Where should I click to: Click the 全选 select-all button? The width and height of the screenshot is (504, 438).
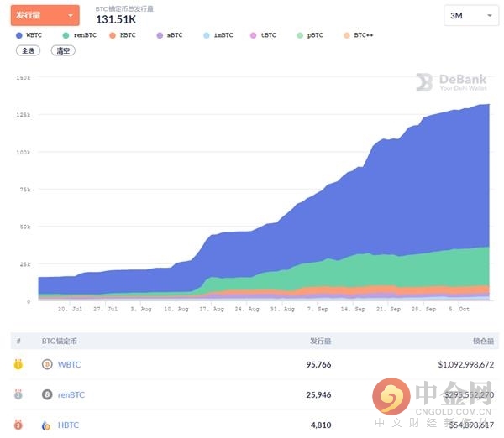pos(28,50)
